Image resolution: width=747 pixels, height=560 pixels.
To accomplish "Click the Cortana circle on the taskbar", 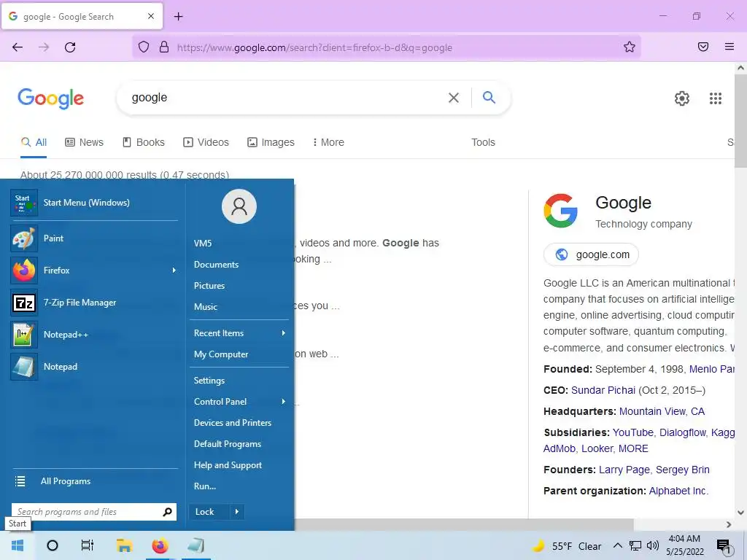I will click(53, 545).
